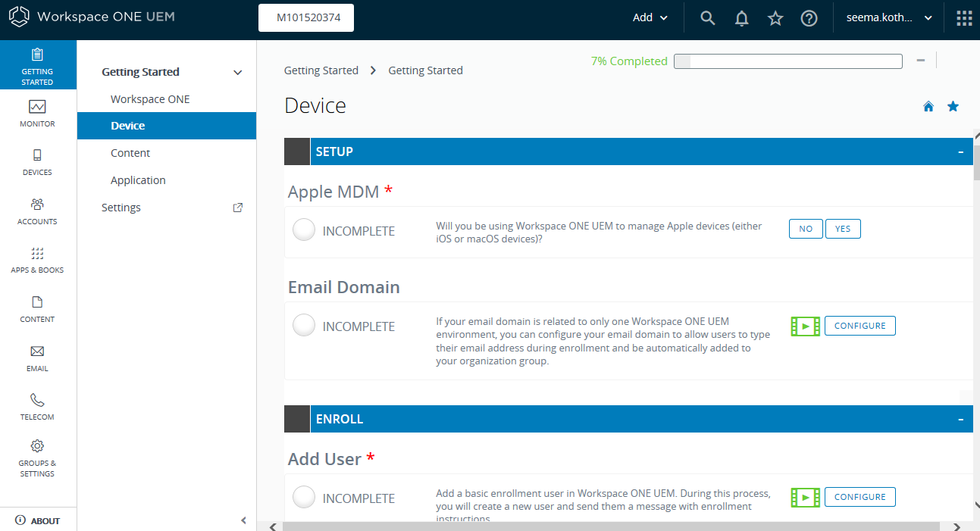Collapse the Getting Started menu chevron
Viewport: 980px width, 531px height.
point(238,73)
